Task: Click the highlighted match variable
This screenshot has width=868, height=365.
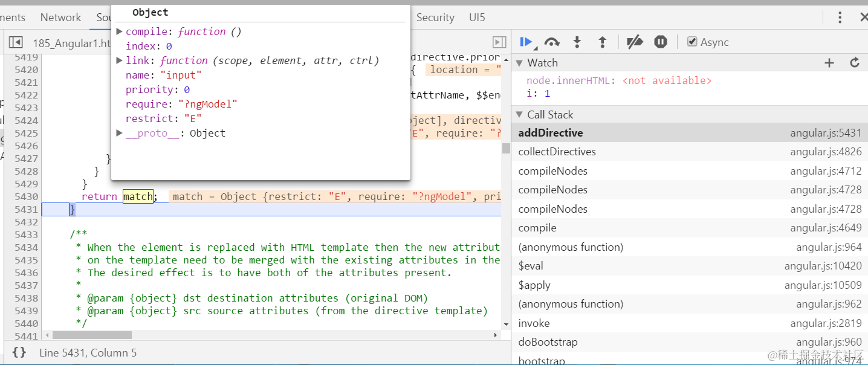Action: click(138, 196)
